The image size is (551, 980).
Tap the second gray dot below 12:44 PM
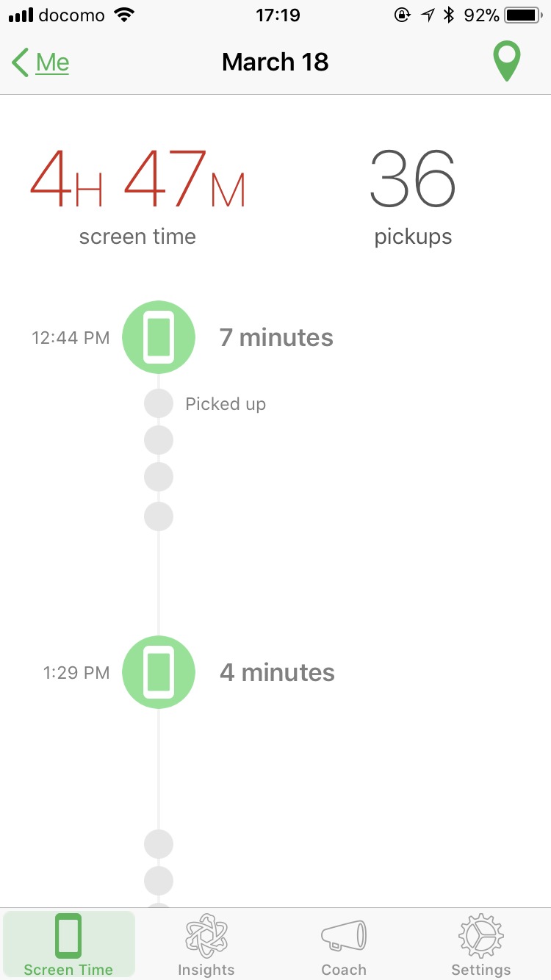[159, 440]
